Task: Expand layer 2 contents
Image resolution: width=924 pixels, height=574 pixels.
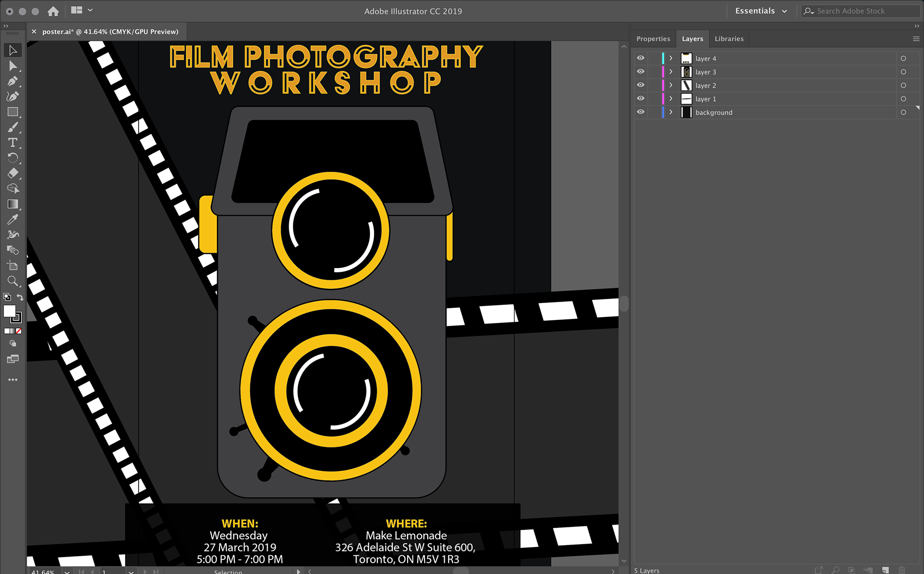Action: click(671, 85)
